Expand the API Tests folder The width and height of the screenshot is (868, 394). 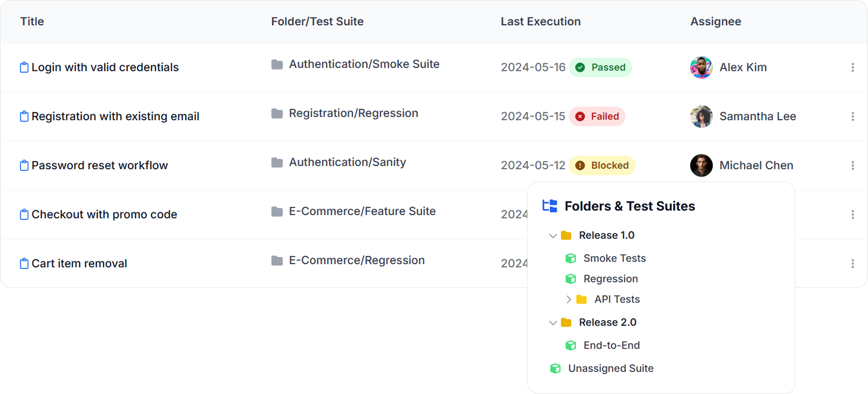pyautogui.click(x=568, y=299)
